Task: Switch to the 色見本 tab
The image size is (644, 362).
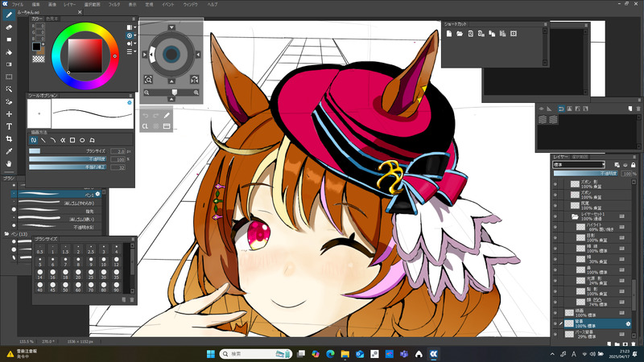Action: [52, 19]
